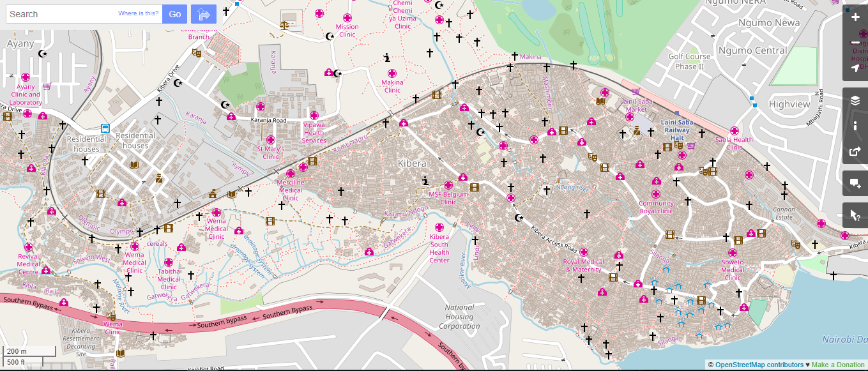Click the Go search button

[174, 14]
